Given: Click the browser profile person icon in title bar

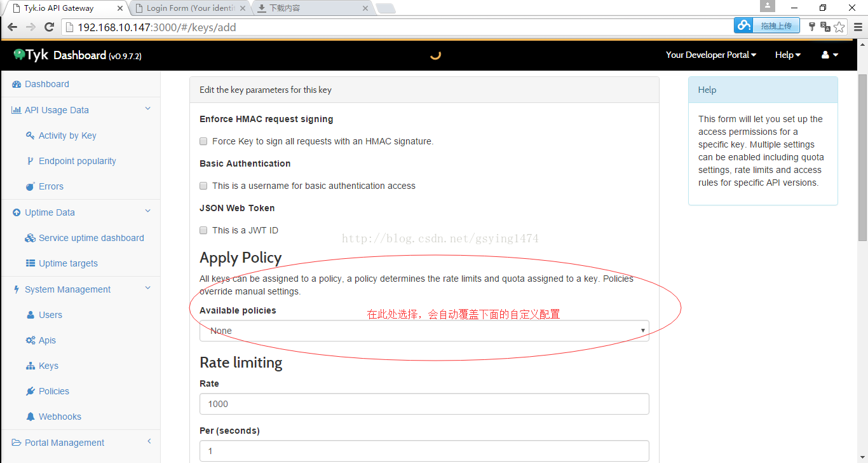Looking at the screenshot, I should (768, 6).
